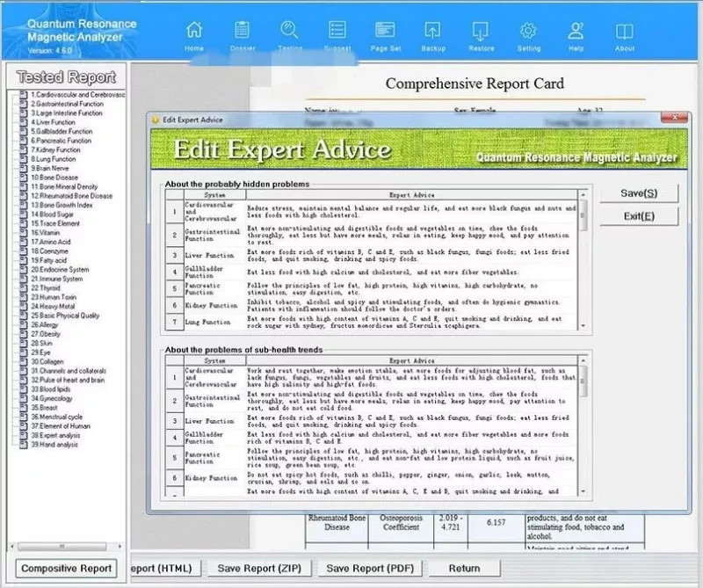Click document icon beside Obesity report
The image size is (703, 588).
(x=24, y=334)
